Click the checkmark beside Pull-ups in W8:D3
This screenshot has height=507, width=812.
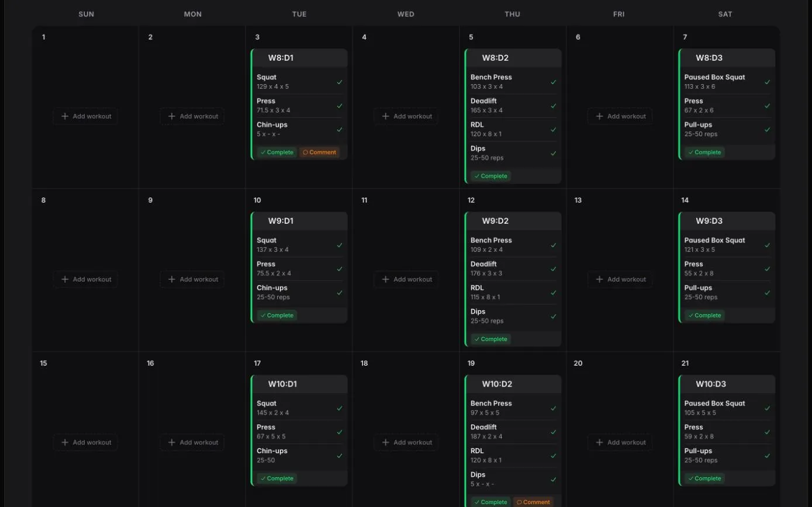(766, 130)
